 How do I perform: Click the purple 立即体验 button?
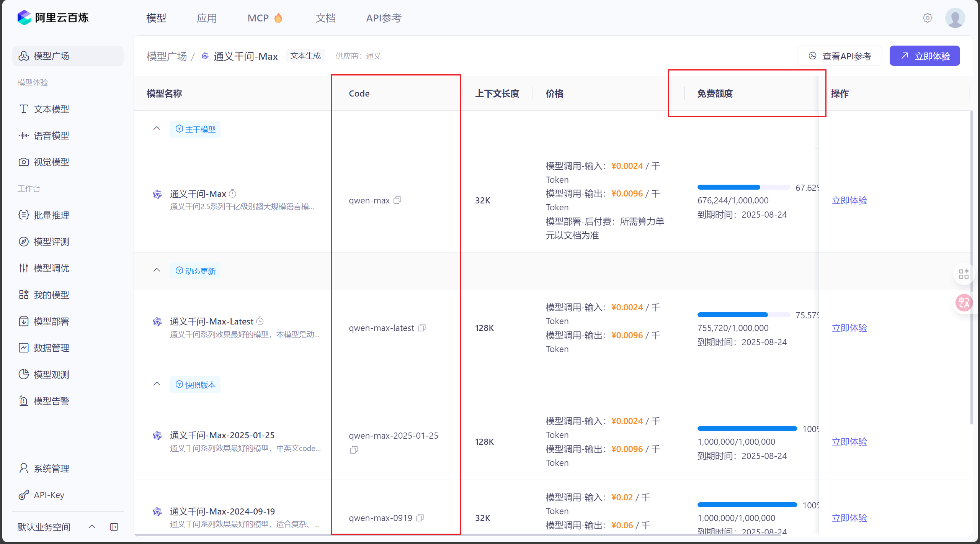924,56
